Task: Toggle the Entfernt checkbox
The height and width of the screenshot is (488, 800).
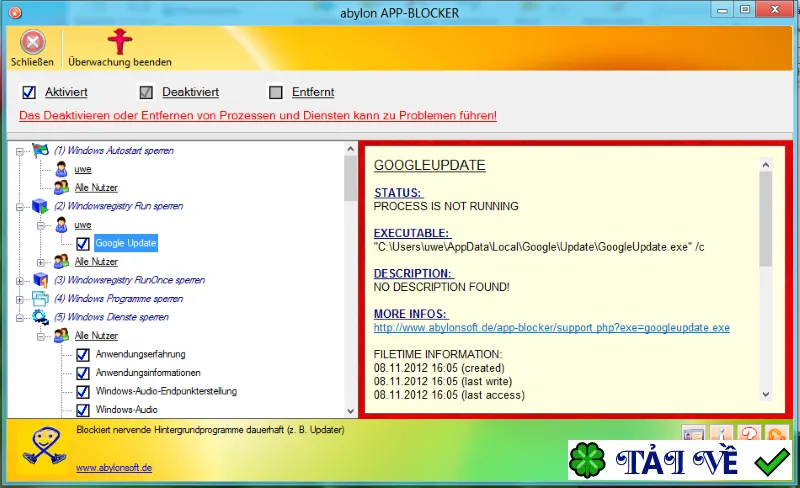Action: pyautogui.click(x=276, y=92)
